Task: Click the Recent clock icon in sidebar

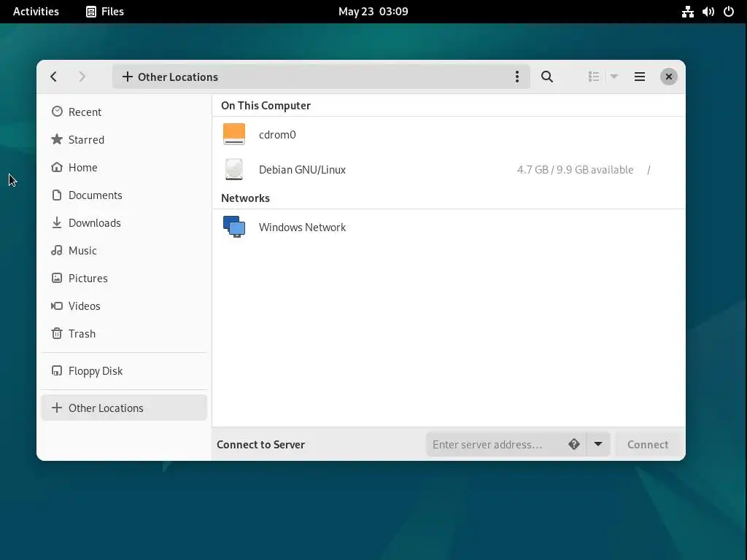Action: click(x=57, y=112)
